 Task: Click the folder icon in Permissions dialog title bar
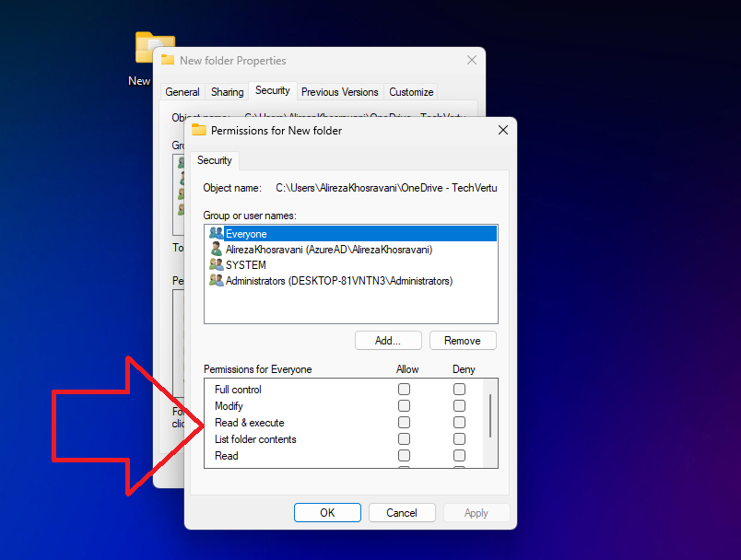click(198, 130)
